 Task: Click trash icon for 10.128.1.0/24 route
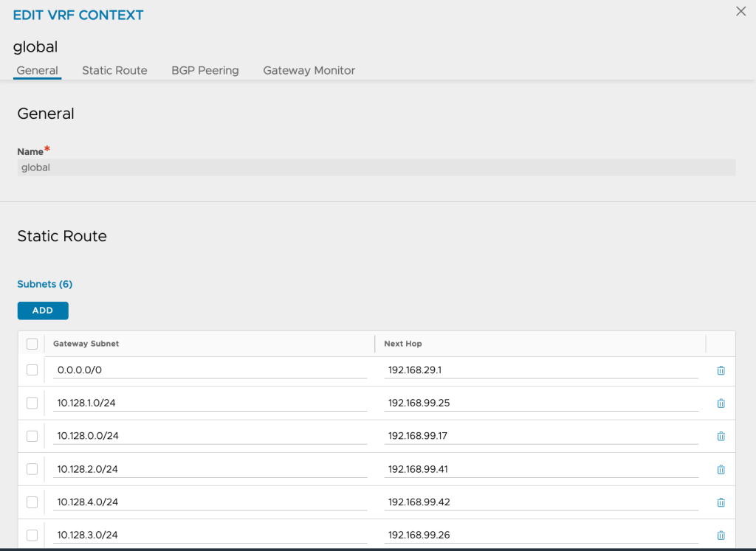[x=721, y=403]
